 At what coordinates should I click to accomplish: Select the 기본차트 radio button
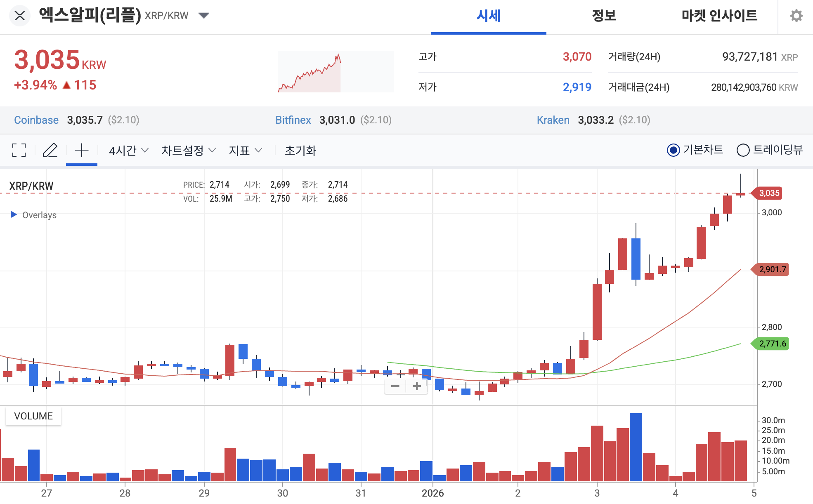point(673,151)
